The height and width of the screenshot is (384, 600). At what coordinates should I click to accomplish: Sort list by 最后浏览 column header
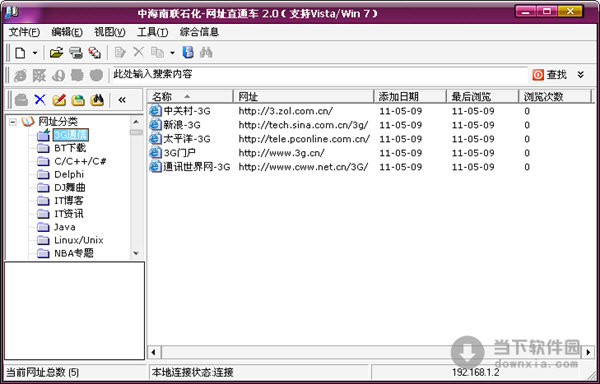pos(483,97)
